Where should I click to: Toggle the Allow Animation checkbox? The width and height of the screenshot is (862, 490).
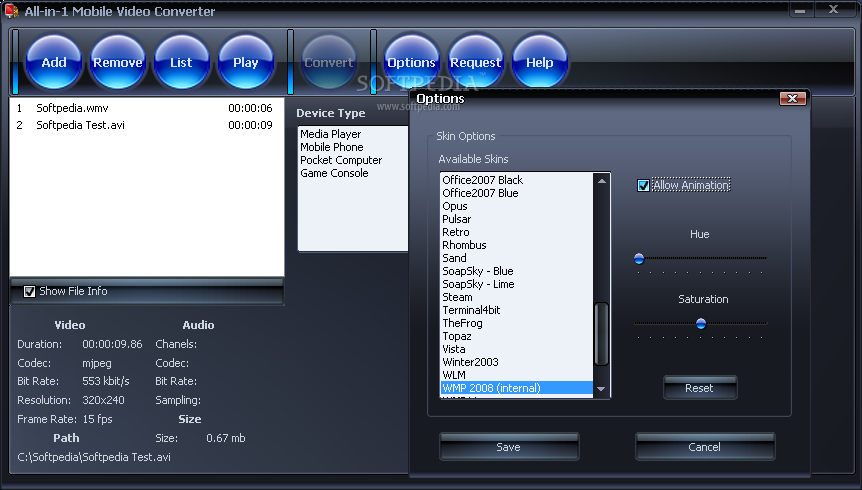[x=643, y=185]
